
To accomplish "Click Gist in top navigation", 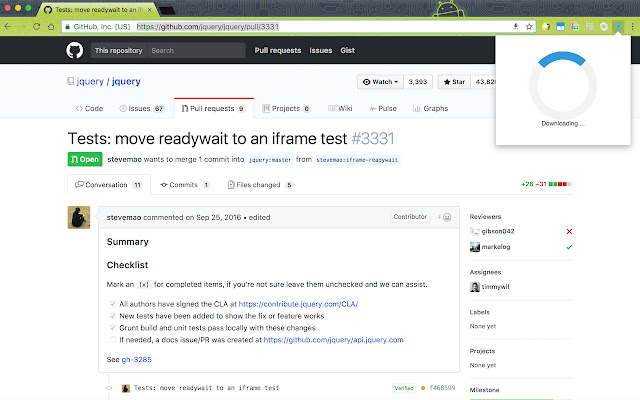I will click(x=347, y=50).
